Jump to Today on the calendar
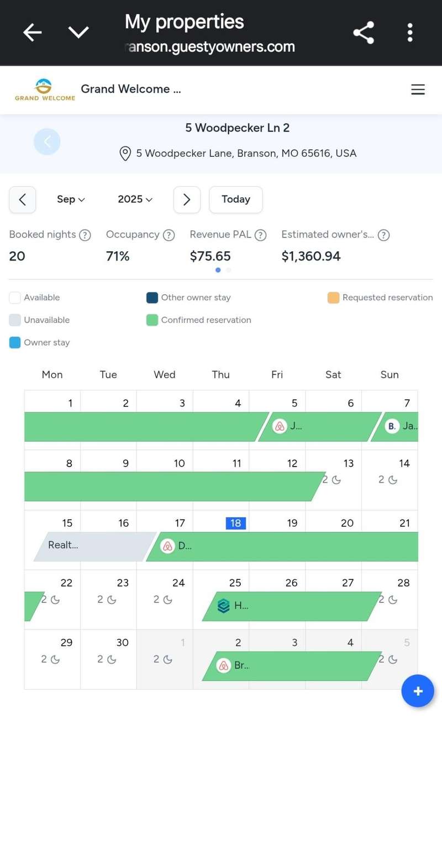This screenshot has height=868, width=442. point(236,199)
